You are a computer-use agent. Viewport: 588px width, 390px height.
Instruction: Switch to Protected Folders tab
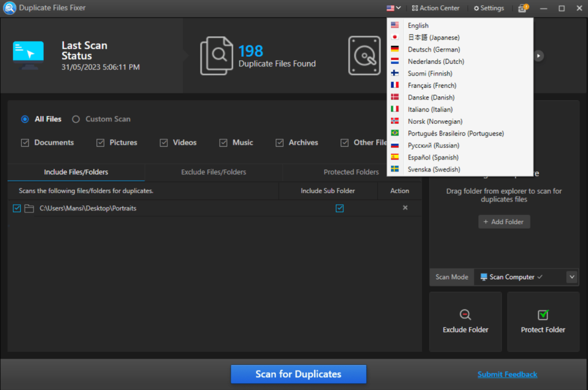(351, 172)
